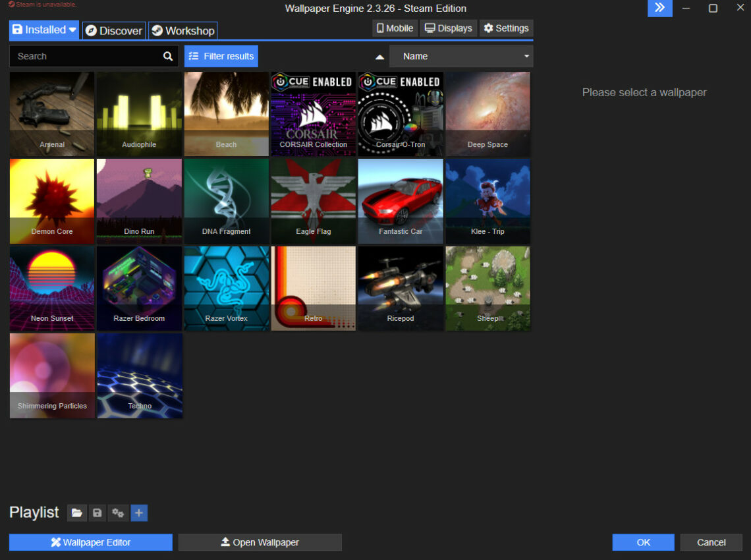Select the Fantastic Car wallpaper

point(401,201)
